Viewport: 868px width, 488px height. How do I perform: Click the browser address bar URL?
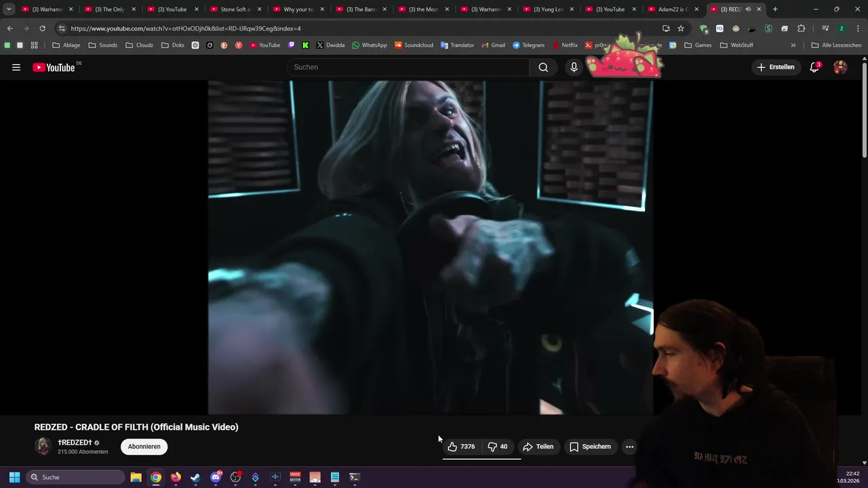[186, 28]
